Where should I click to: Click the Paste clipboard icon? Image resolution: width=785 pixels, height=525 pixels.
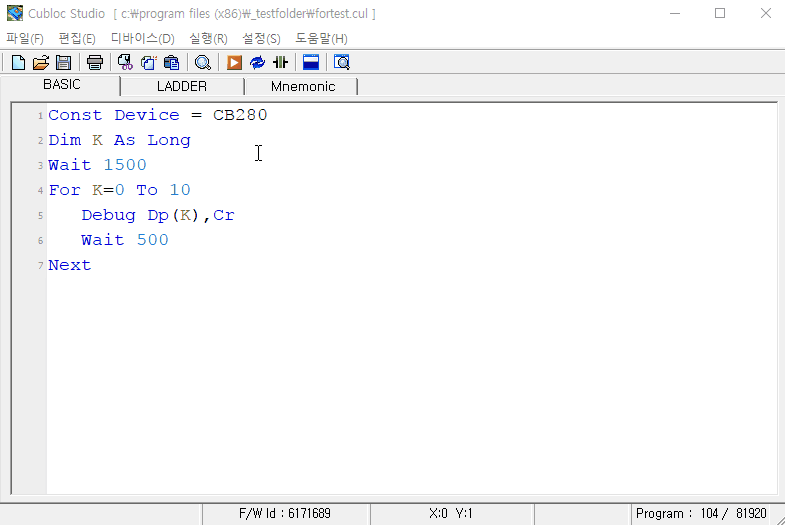pos(170,63)
